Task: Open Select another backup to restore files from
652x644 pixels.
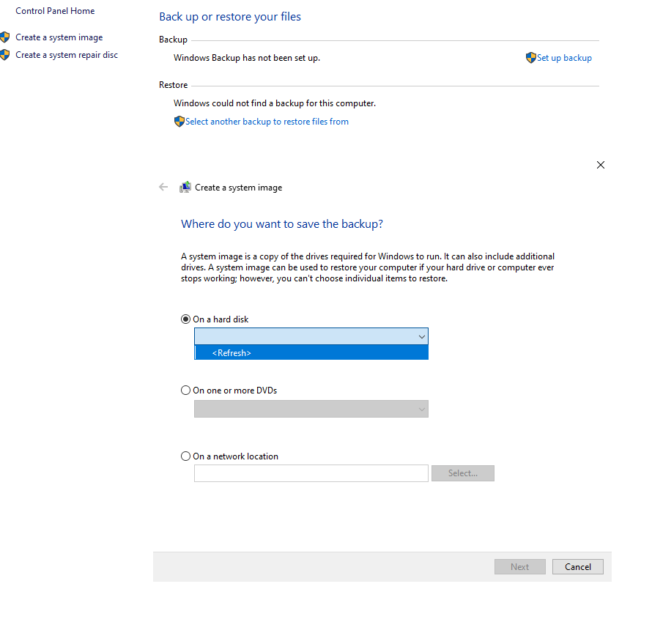Action: pos(267,122)
